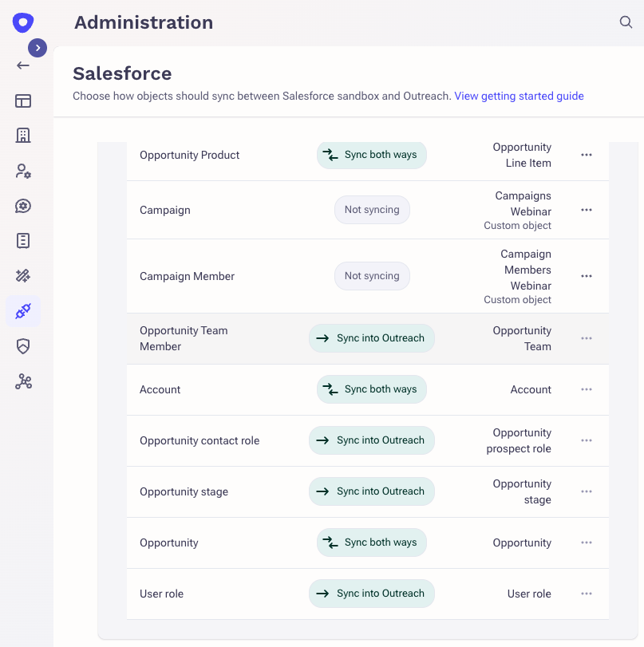Screen dimensions: 644x647
Task: Open options menu for Account row
Action: [587, 389]
